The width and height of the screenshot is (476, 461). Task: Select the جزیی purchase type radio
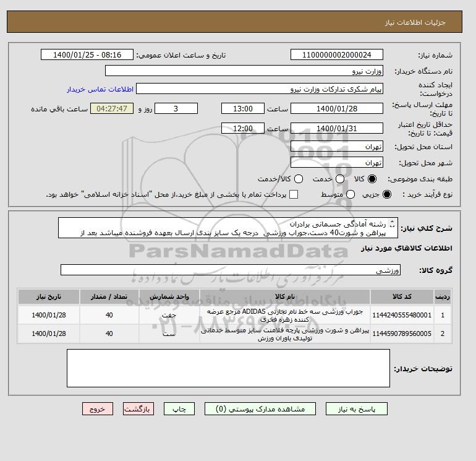[387, 194]
